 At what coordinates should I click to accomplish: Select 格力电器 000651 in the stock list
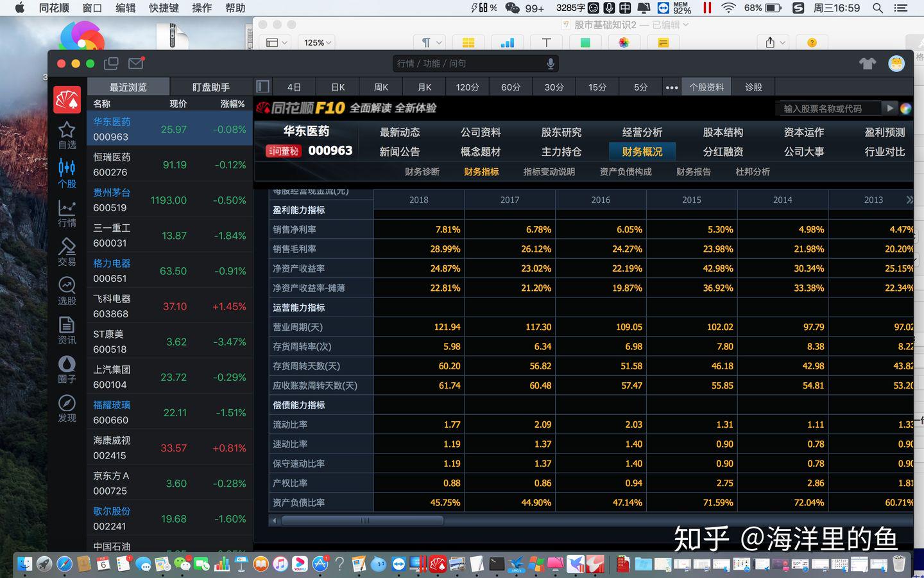point(169,271)
